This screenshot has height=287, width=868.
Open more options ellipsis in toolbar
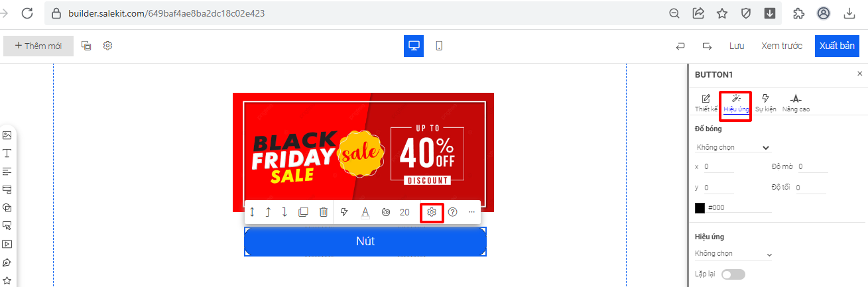[x=472, y=212]
